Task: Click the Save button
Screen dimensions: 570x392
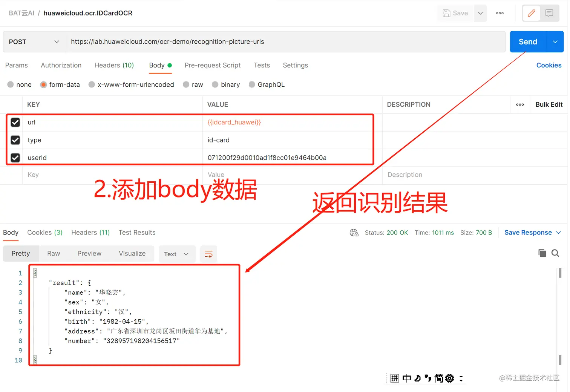Action: coord(455,13)
